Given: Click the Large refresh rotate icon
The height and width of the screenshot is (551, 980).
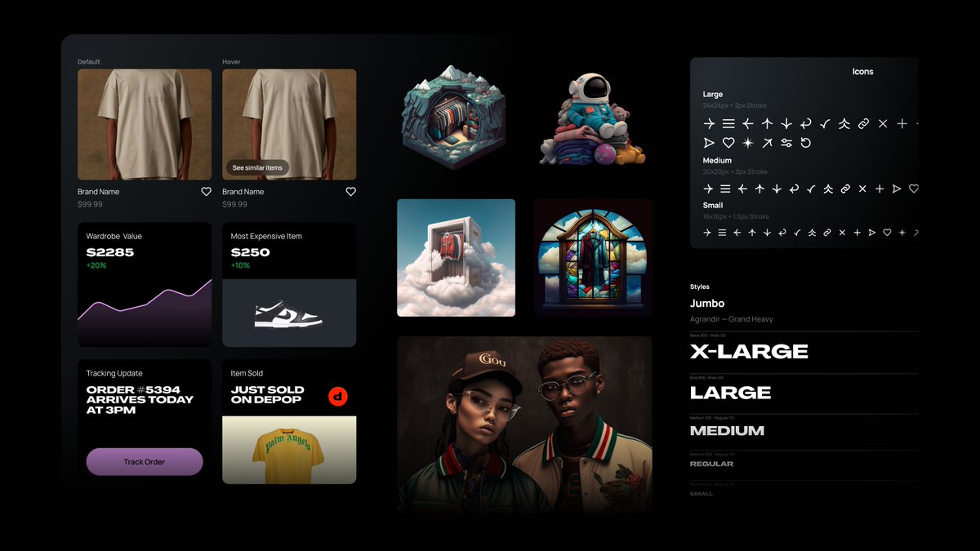Looking at the screenshot, I should [x=806, y=143].
